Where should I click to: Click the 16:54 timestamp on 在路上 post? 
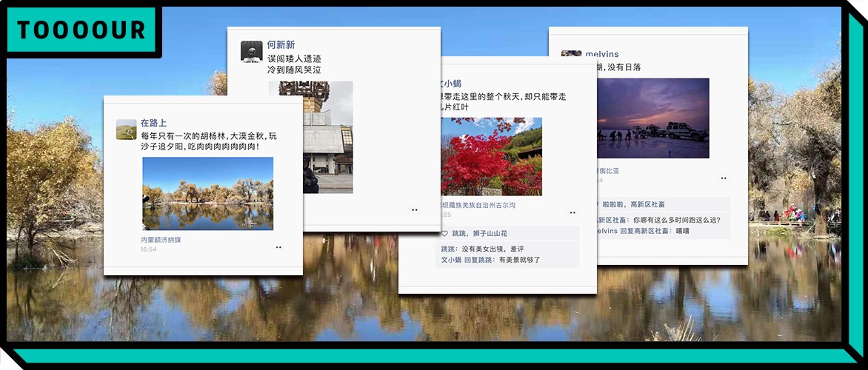[x=148, y=249]
